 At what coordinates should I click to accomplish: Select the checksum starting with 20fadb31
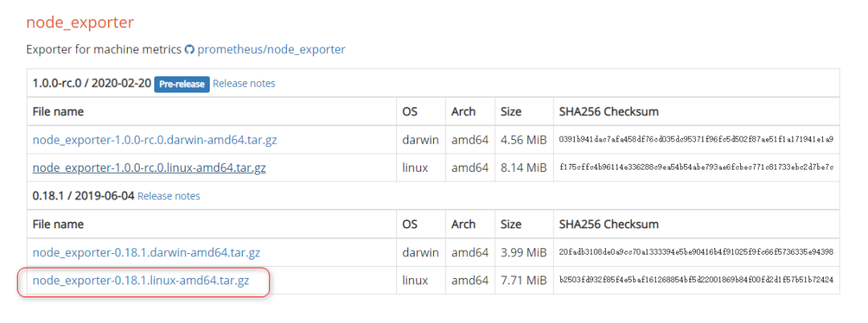pyautogui.click(x=696, y=252)
